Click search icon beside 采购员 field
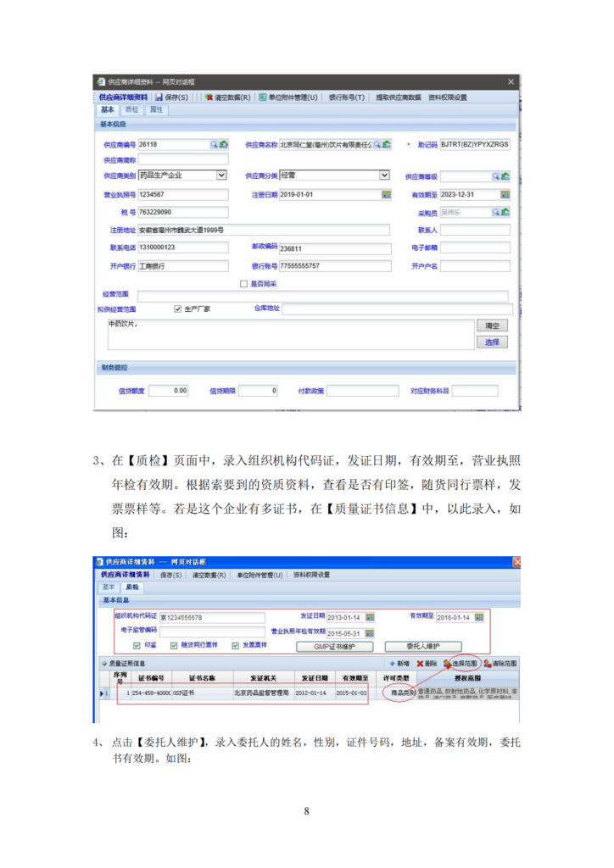Image resolution: width=614 pixels, height=868 pixels. click(496, 213)
